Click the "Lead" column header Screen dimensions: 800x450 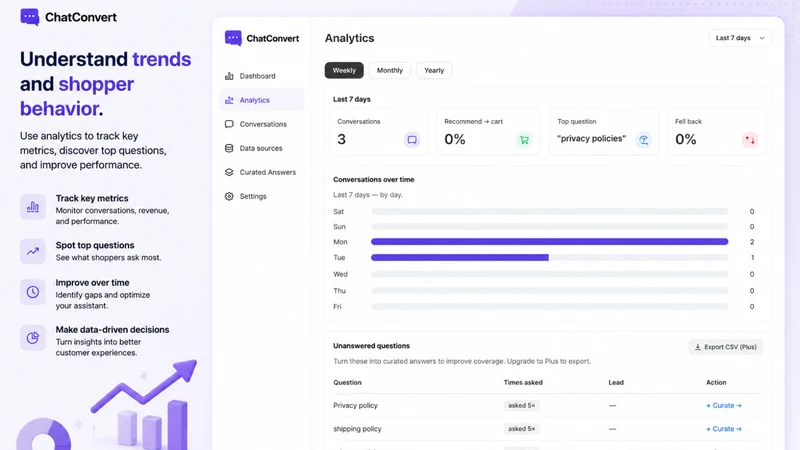pos(616,383)
